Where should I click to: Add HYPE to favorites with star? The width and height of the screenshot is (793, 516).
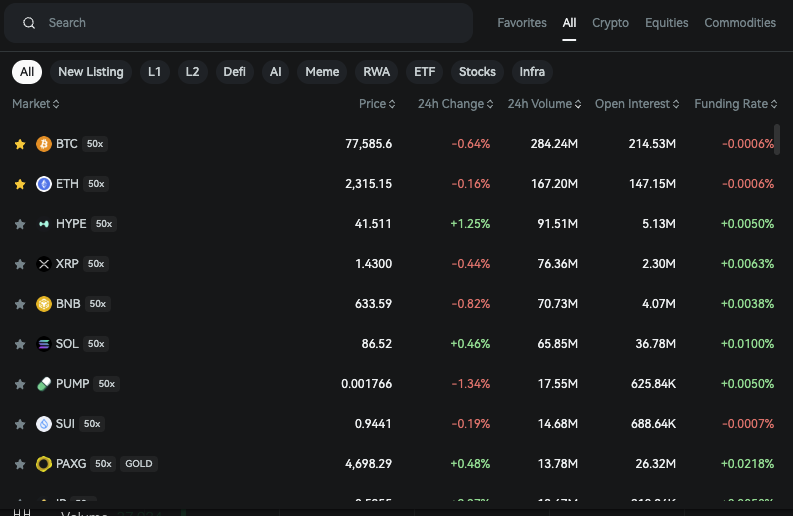(x=20, y=224)
